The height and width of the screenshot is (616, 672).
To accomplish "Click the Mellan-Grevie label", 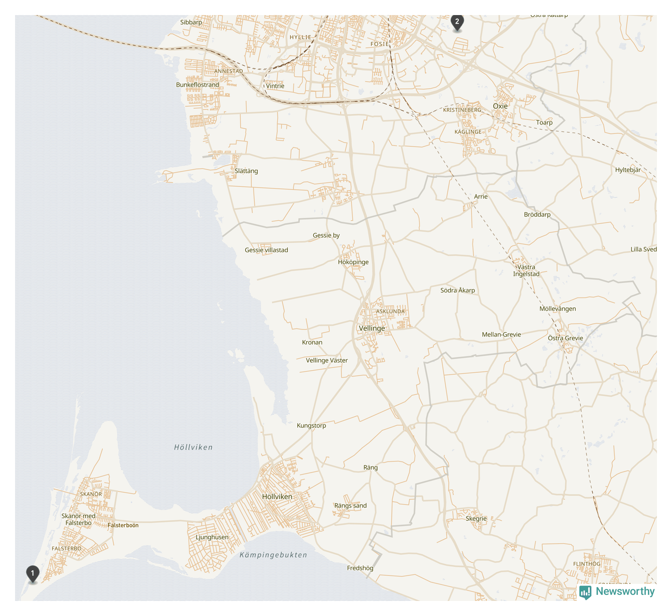I will [501, 335].
